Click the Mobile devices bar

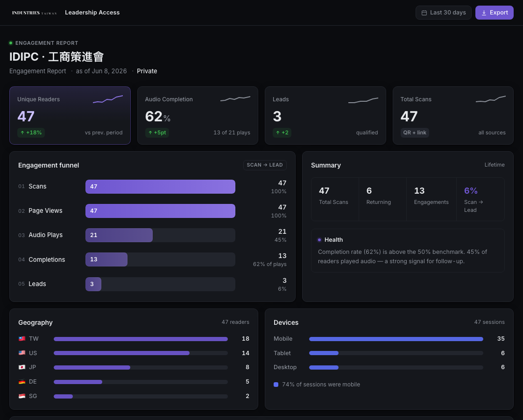click(x=396, y=339)
